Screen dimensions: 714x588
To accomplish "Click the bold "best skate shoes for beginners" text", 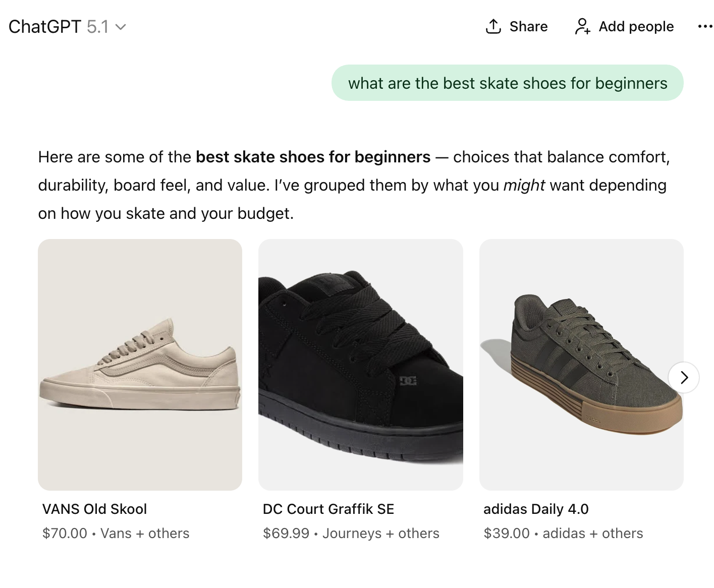I will click(x=313, y=157).
